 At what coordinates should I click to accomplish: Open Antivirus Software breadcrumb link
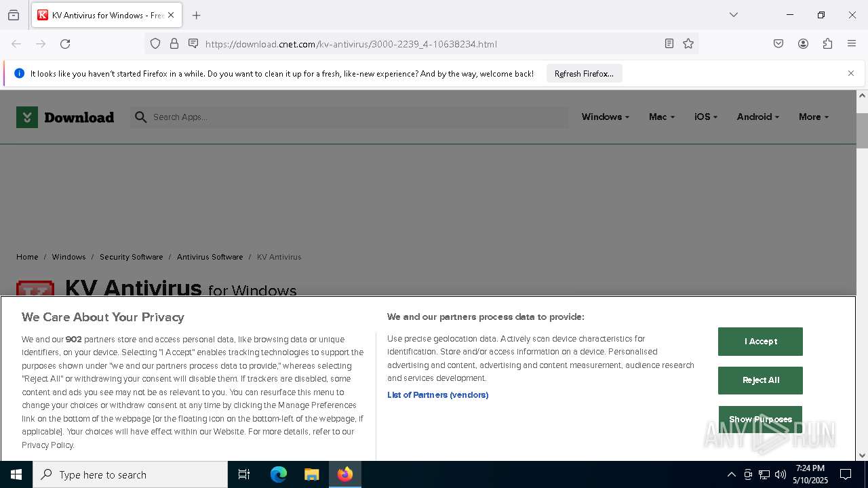click(210, 257)
